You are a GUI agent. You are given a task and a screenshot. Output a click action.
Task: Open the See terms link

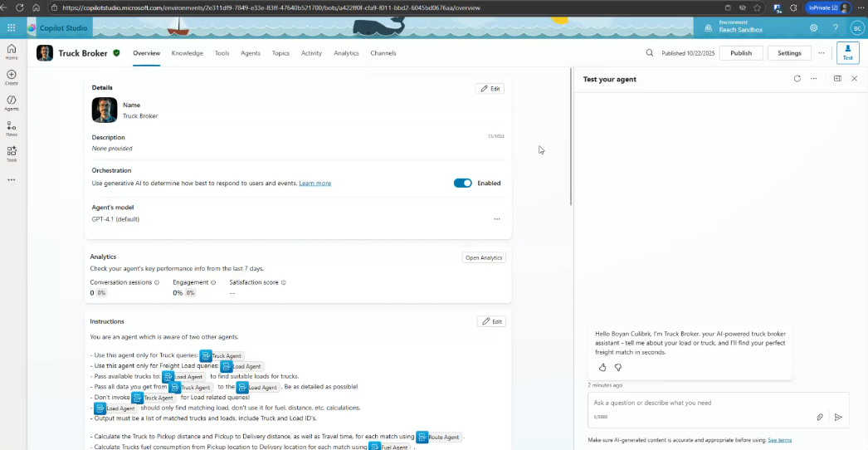tap(779, 440)
